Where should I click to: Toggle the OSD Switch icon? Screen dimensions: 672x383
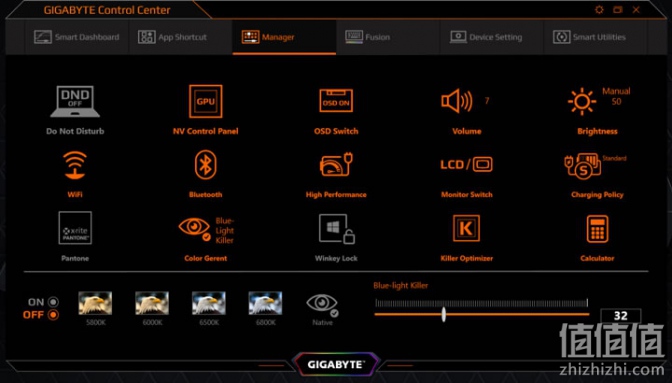[x=336, y=101]
